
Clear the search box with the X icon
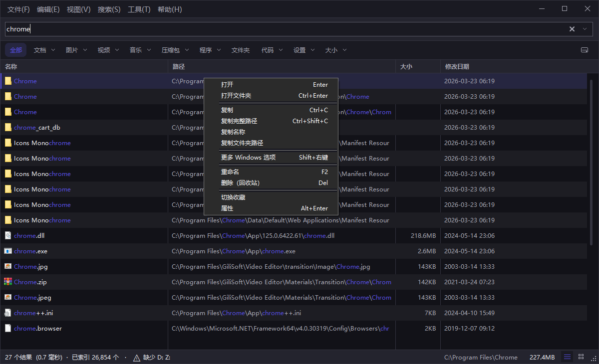[x=572, y=29]
